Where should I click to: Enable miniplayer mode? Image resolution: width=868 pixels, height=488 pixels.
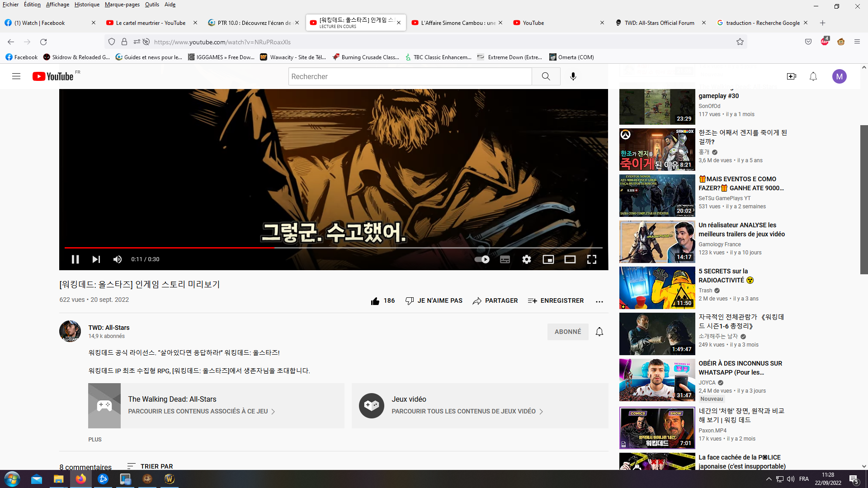click(x=548, y=259)
